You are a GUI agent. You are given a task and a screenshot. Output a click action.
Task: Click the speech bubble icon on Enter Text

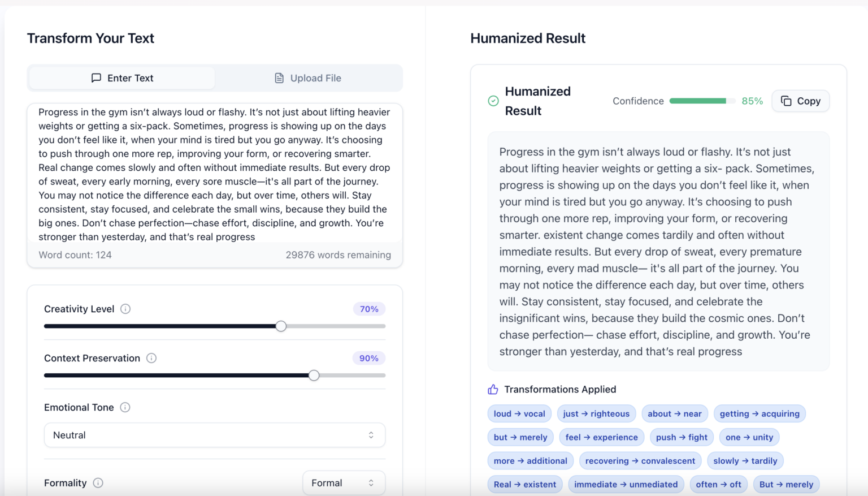[96, 77]
